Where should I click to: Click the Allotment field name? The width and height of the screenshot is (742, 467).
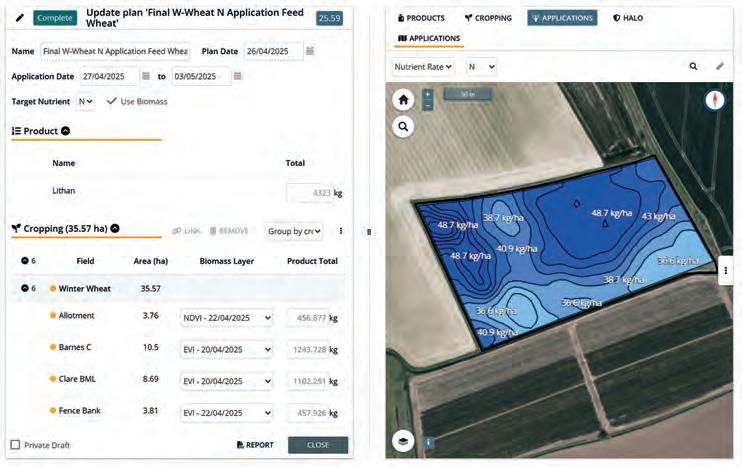76,315
